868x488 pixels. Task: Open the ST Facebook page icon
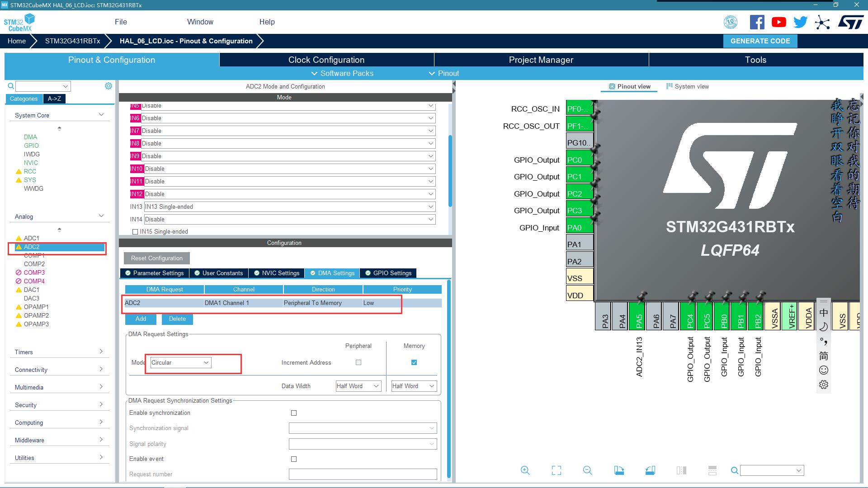coord(757,22)
